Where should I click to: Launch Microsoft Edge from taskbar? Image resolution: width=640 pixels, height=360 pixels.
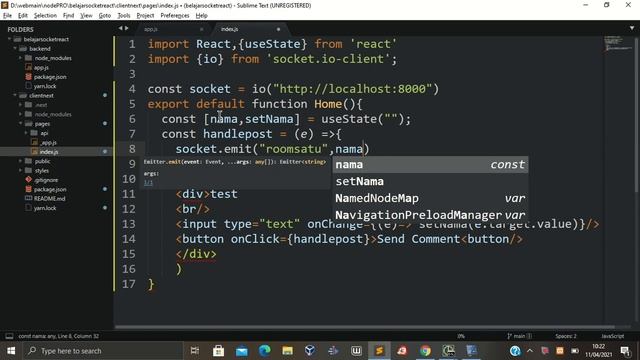(264, 351)
